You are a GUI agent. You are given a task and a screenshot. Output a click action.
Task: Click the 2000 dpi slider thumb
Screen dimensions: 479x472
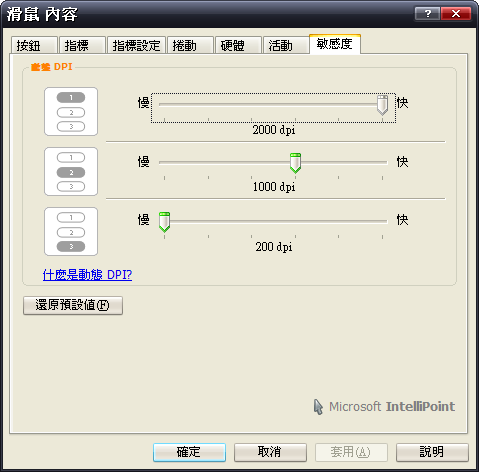(382, 105)
